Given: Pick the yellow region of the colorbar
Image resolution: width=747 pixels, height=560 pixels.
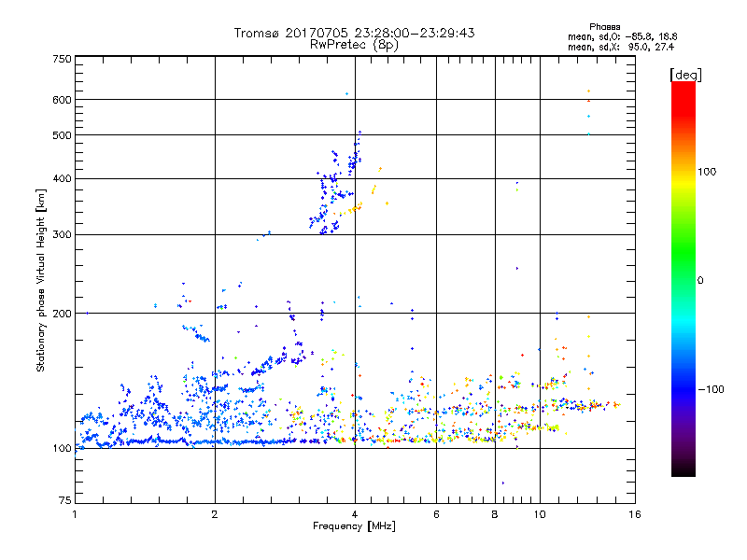Looking at the screenshot, I should click(x=684, y=183).
